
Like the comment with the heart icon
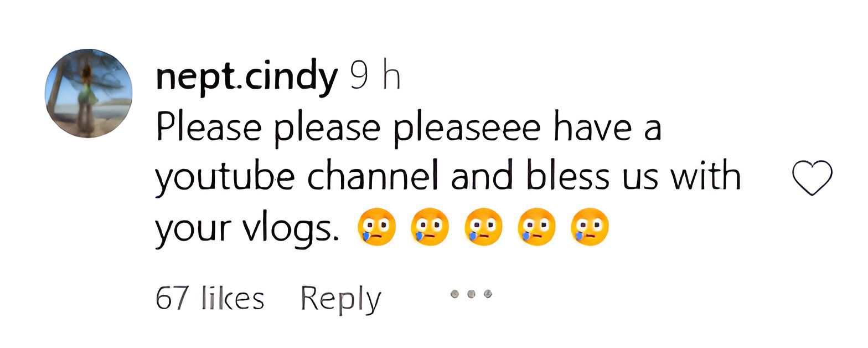[x=812, y=177]
